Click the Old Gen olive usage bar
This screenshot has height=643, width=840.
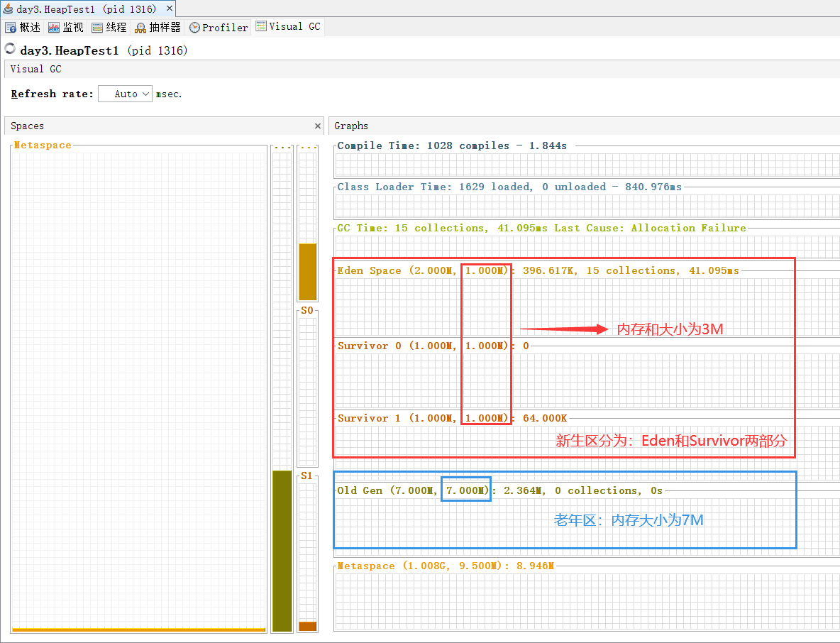pos(282,551)
